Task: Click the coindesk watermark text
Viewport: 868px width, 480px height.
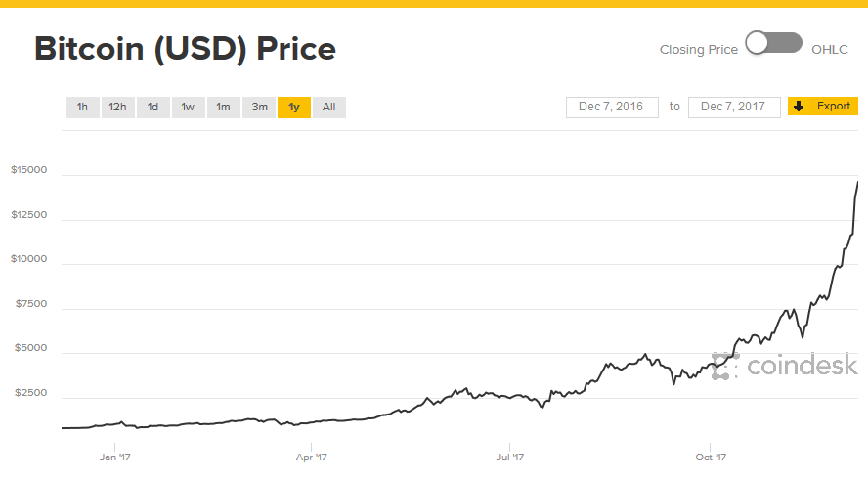Action: point(803,367)
